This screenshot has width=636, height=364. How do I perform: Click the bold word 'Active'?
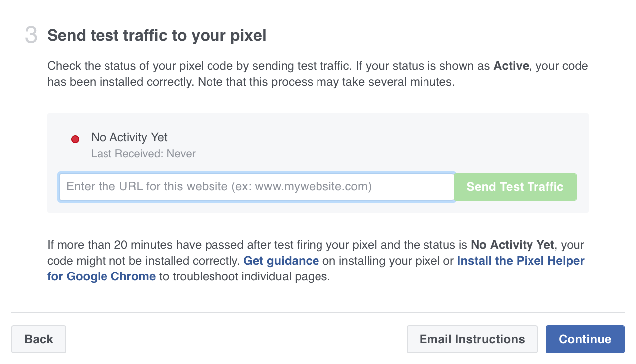[x=511, y=66]
